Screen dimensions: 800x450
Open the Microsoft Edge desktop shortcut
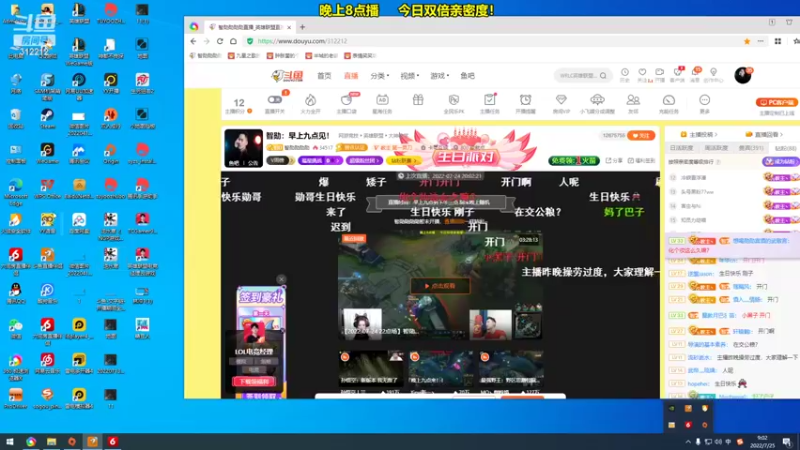pyautogui.click(x=16, y=192)
